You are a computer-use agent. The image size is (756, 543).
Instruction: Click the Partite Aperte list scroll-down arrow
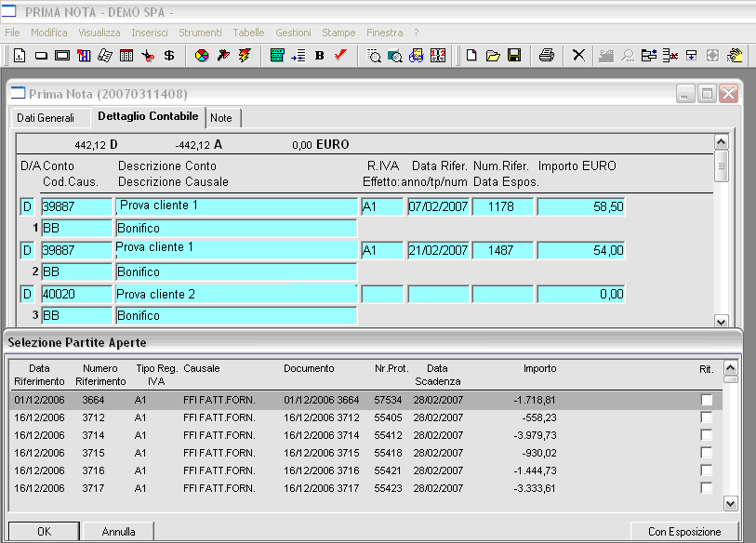click(x=731, y=504)
